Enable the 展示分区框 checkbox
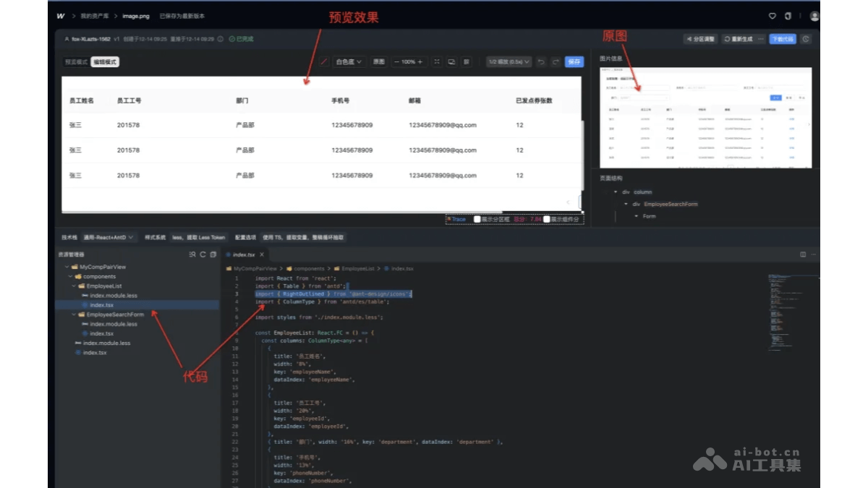This screenshot has width=868, height=488. [477, 219]
